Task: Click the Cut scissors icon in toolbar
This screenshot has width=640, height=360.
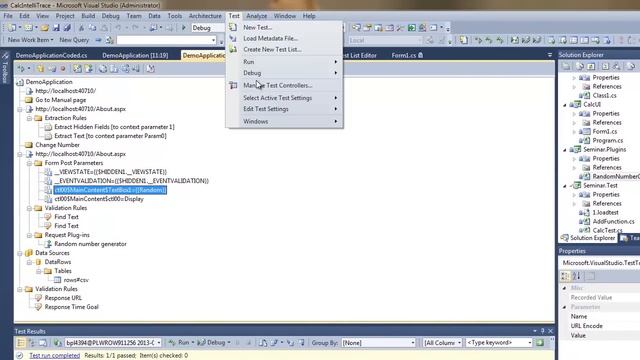Action: pos(81,28)
